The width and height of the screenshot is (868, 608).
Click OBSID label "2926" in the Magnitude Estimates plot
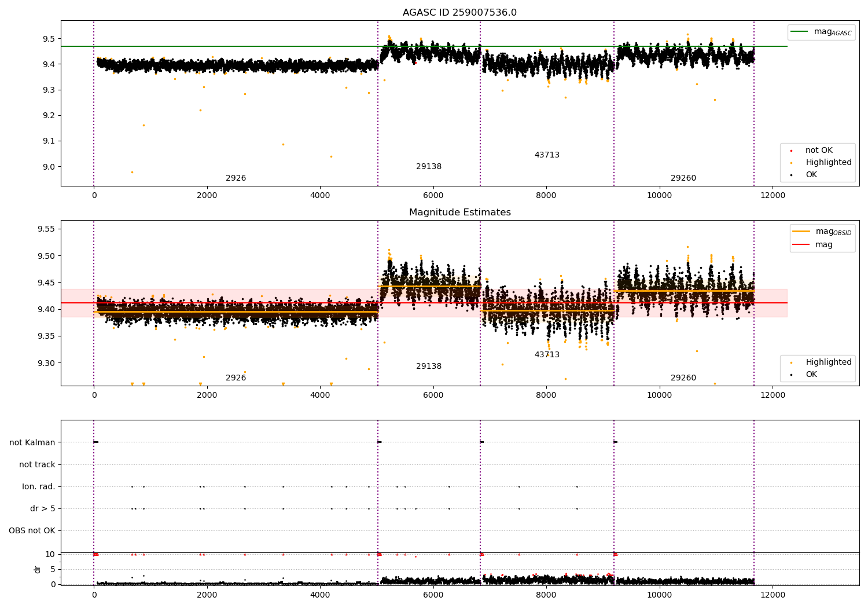[236, 378]
